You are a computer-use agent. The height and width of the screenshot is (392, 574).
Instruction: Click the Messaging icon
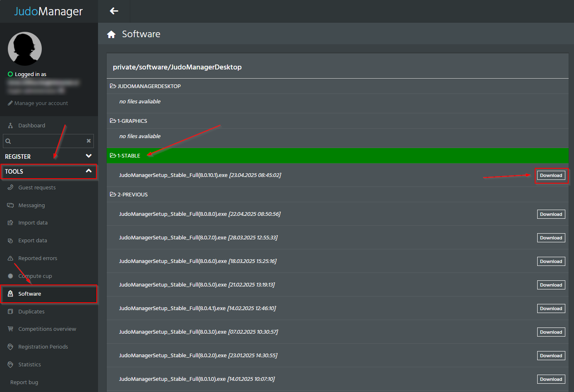pos(10,205)
